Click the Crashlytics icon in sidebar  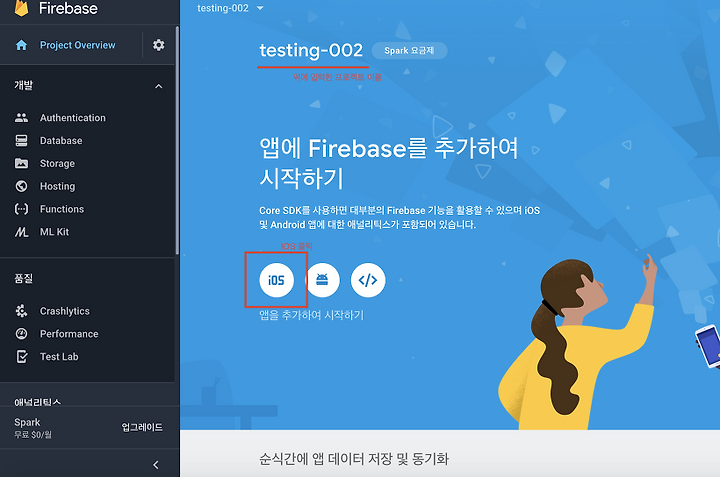tap(22, 311)
